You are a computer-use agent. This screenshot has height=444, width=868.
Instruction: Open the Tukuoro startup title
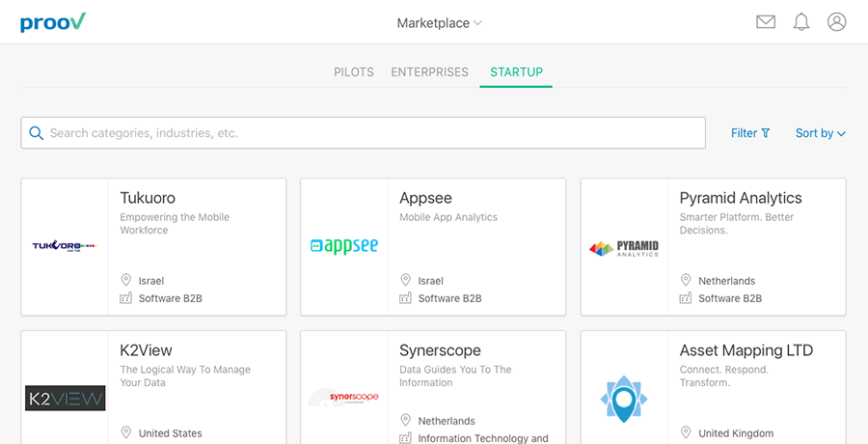[148, 198]
